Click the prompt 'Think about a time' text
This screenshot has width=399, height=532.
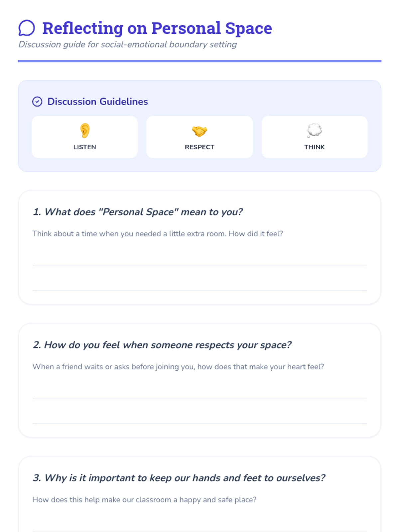tap(158, 234)
